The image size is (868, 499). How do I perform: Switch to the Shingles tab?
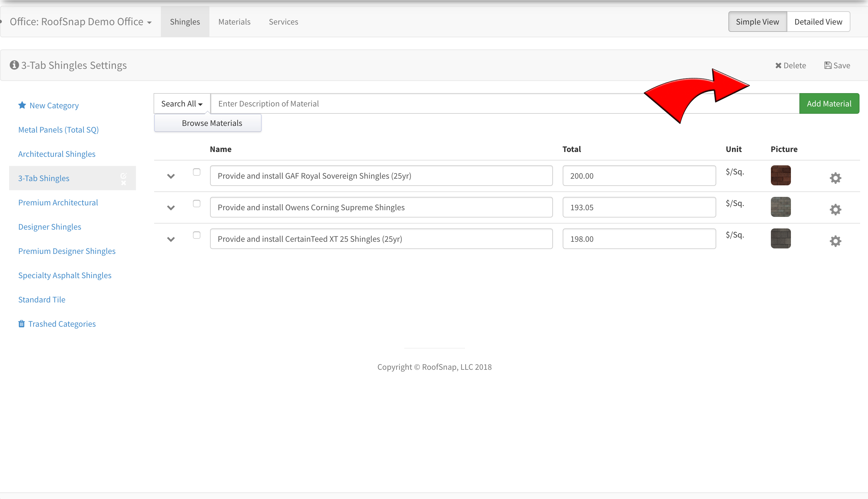(x=185, y=22)
